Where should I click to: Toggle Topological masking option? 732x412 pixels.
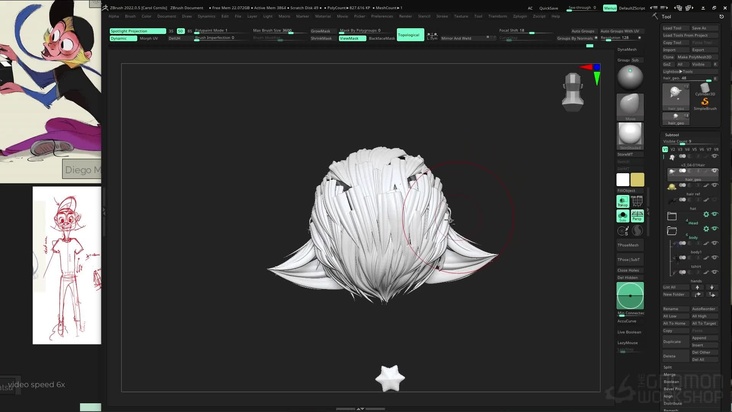click(409, 35)
